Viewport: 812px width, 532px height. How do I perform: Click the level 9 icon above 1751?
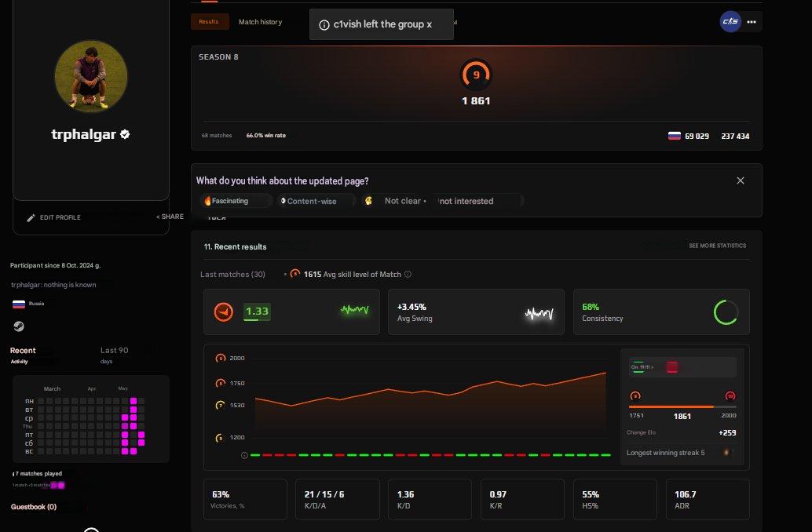(635, 396)
